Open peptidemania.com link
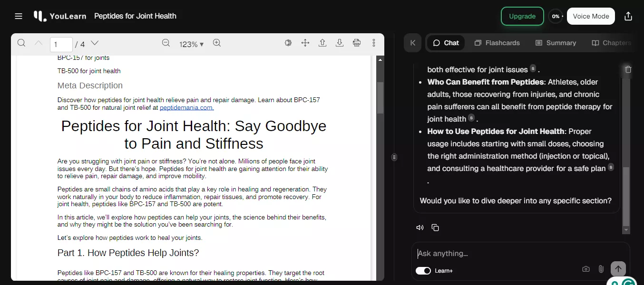Screen dimensions: 644x285 [187, 108]
